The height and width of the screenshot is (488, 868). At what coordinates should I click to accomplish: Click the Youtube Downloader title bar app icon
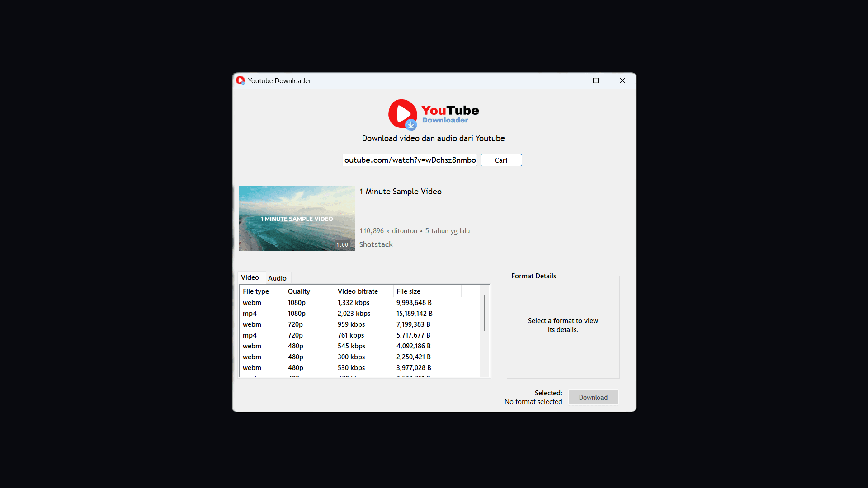coord(241,80)
